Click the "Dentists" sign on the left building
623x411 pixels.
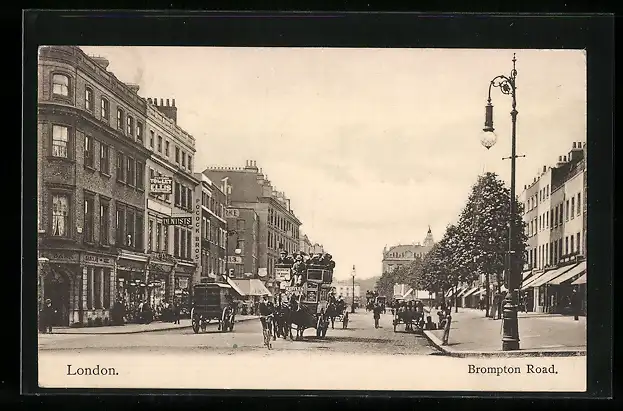pos(177,221)
